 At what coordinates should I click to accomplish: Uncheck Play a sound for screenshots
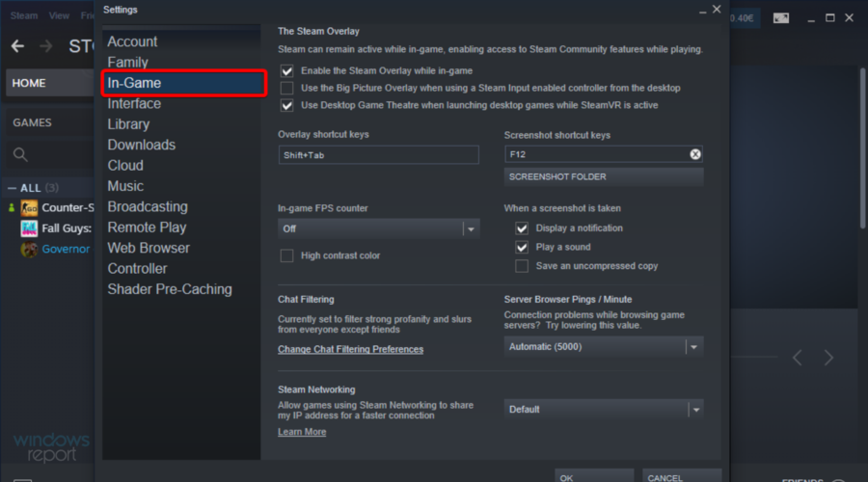(522, 247)
